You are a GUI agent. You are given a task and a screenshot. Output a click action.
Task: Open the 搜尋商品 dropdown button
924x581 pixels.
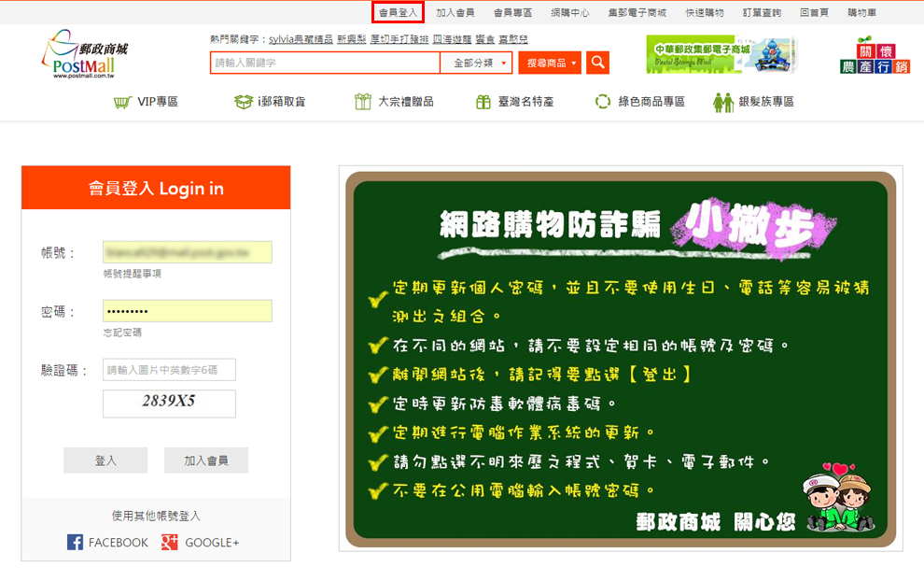click(550, 63)
